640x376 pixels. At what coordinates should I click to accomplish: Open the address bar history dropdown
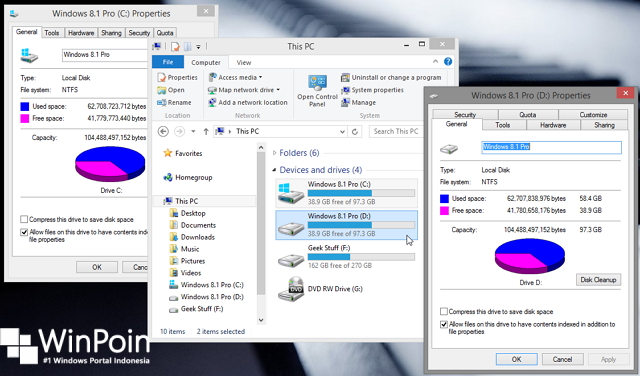(342, 131)
